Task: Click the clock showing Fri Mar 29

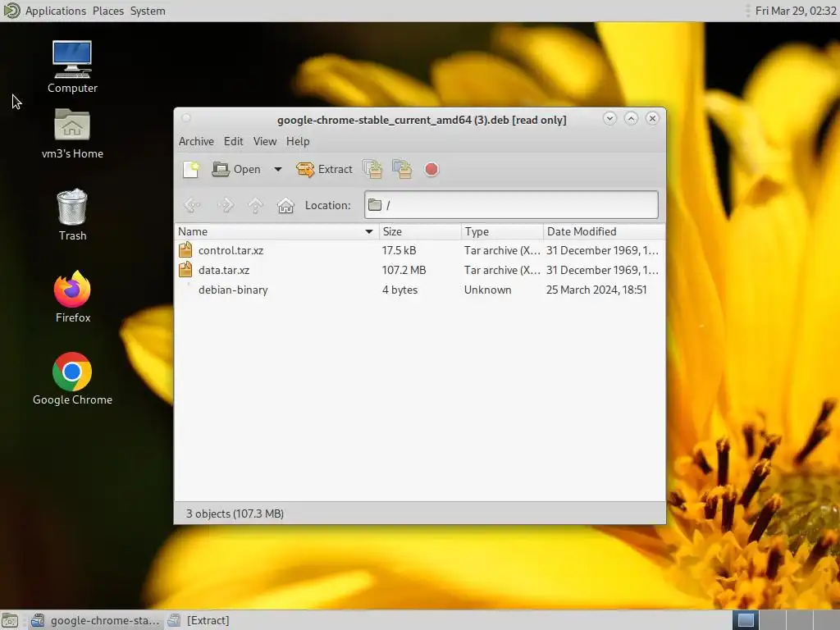Action: point(796,11)
